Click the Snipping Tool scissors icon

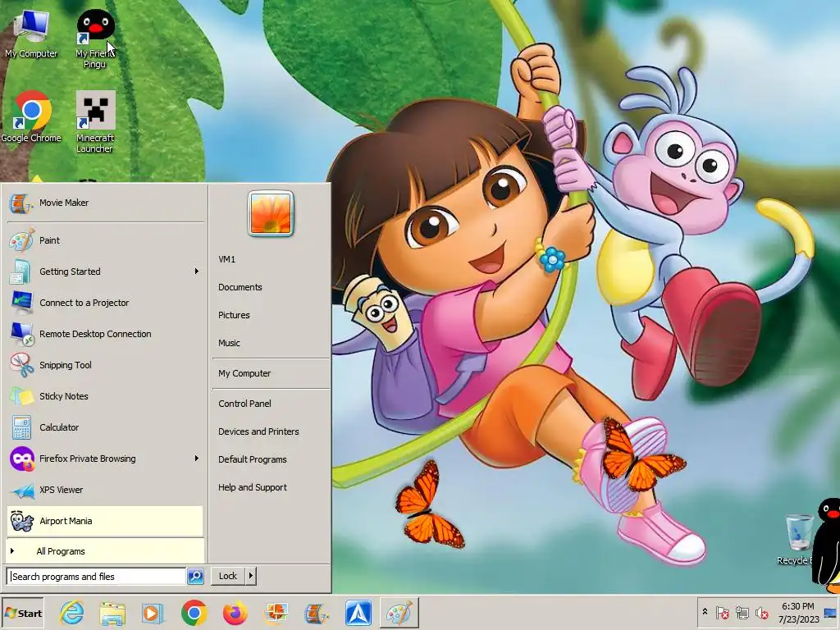[22, 365]
